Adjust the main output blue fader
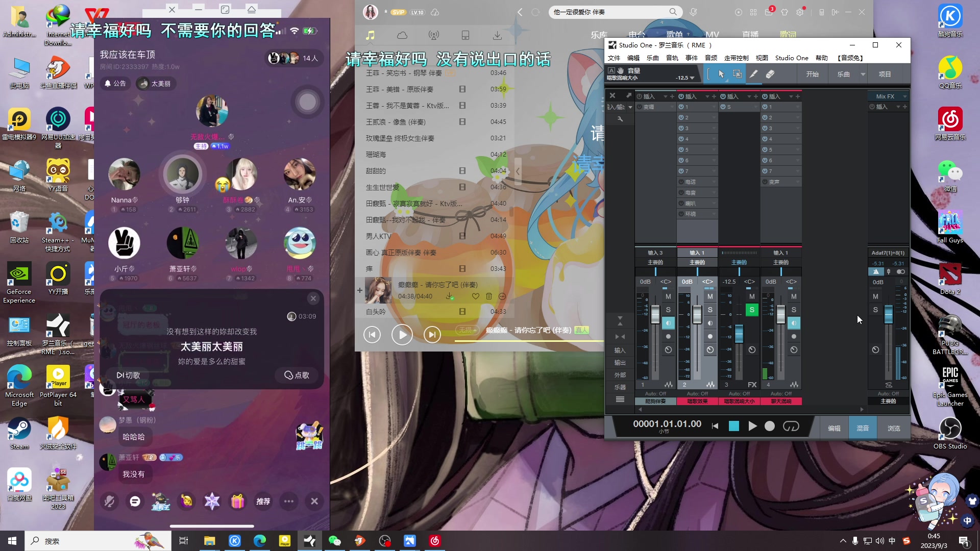Viewport: 980px width, 551px height. [x=889, y=314]
